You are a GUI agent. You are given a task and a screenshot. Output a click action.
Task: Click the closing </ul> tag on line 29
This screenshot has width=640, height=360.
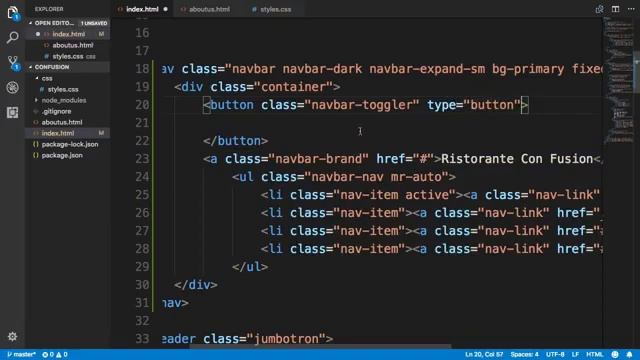point(250,267)
